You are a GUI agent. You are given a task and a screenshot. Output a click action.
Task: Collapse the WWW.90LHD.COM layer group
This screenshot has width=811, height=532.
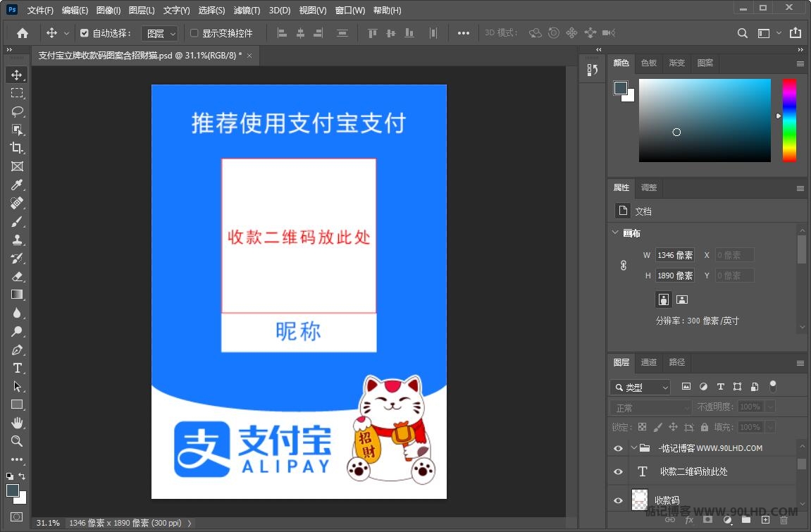tap(633, 447)
